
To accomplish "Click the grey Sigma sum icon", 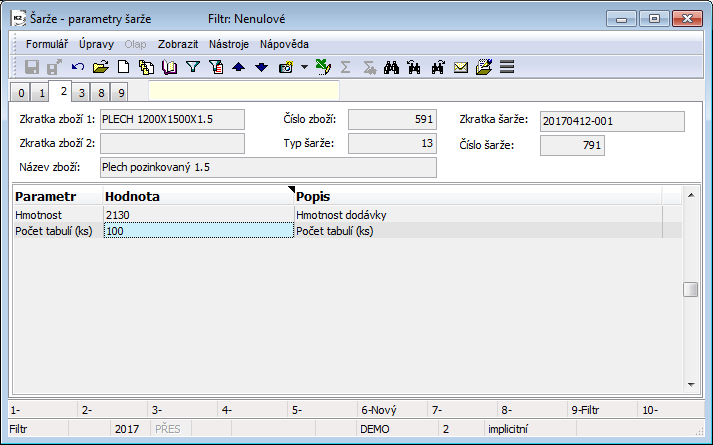I will click(x=346, y=67).
